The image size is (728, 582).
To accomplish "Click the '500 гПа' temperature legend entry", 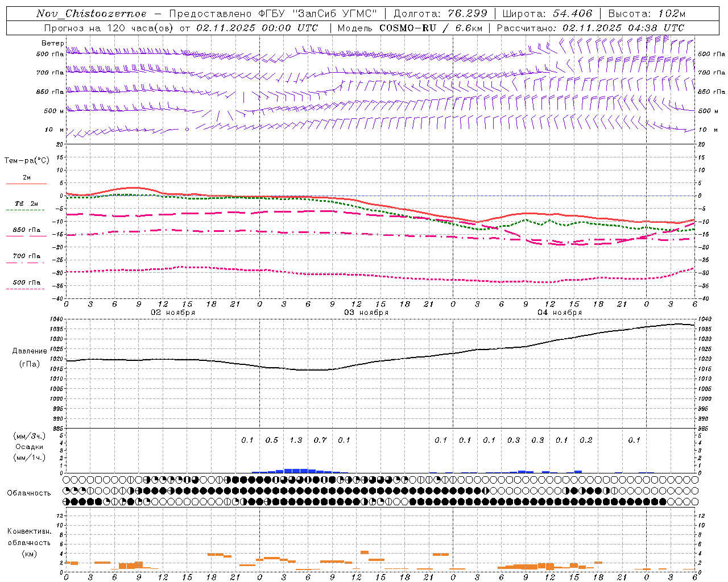I will [x=27, y=282].
